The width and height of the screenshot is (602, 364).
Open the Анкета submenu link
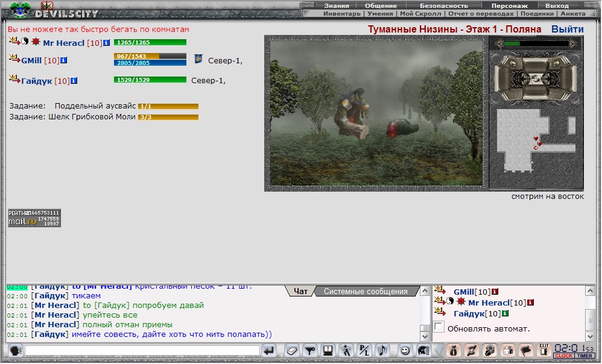(x=573, y=13)
